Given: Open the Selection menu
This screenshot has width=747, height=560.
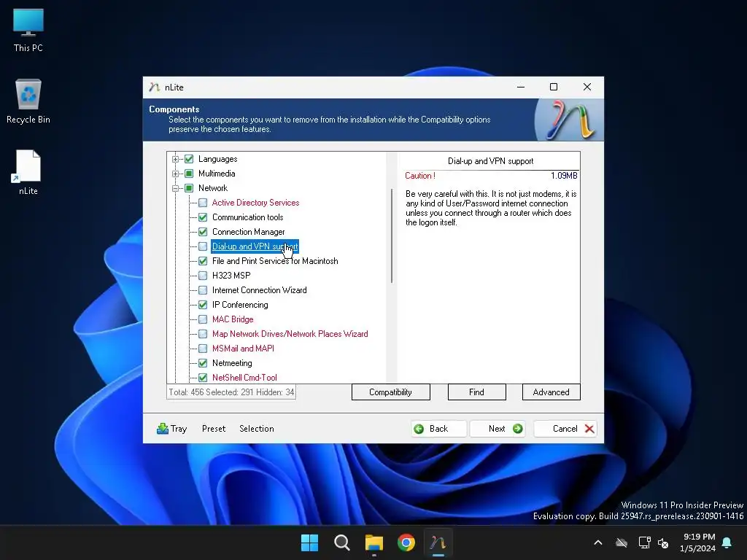Looking at the screenshot, I should 257,429.
